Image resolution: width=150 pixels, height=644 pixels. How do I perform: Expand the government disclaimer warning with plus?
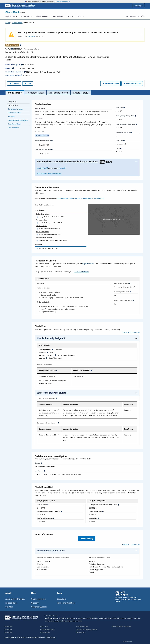click(141, 35)
